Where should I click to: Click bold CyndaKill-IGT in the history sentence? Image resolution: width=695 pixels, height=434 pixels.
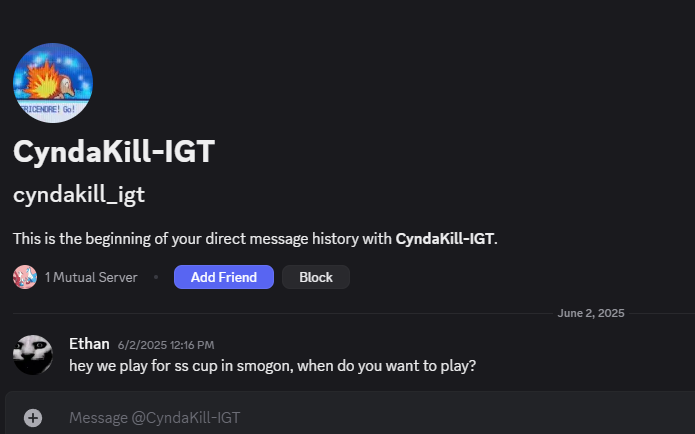tap(445, 239)
